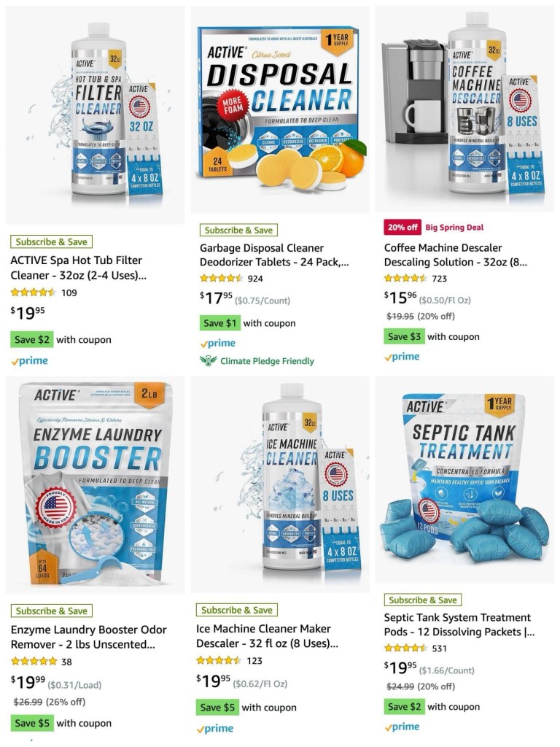Viewport: 560px width, 747px height.
Task: Click the Save $2 coupon badge for Hot Tub Cleaner
Action: point(32,340)
